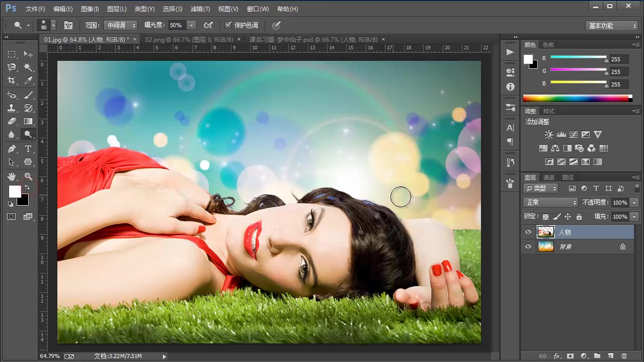Swap foreground and background colors
The height and width of the screenshot is (362, 644).
click(27, 187)
